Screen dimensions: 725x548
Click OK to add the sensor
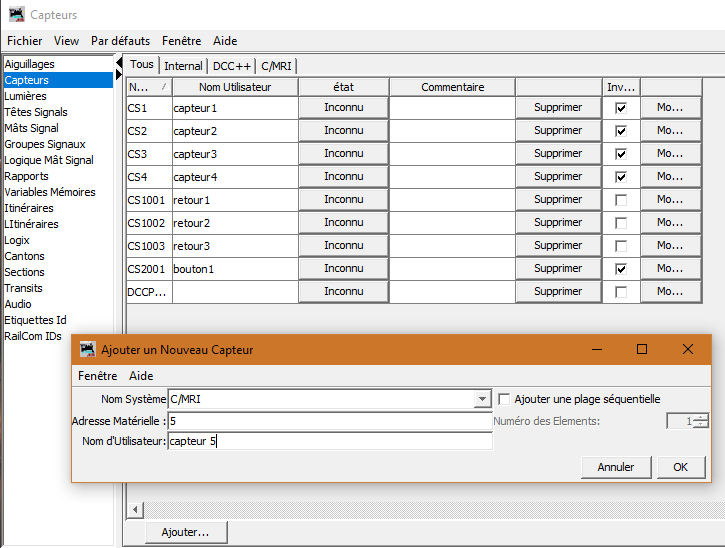tap(680, 467)
